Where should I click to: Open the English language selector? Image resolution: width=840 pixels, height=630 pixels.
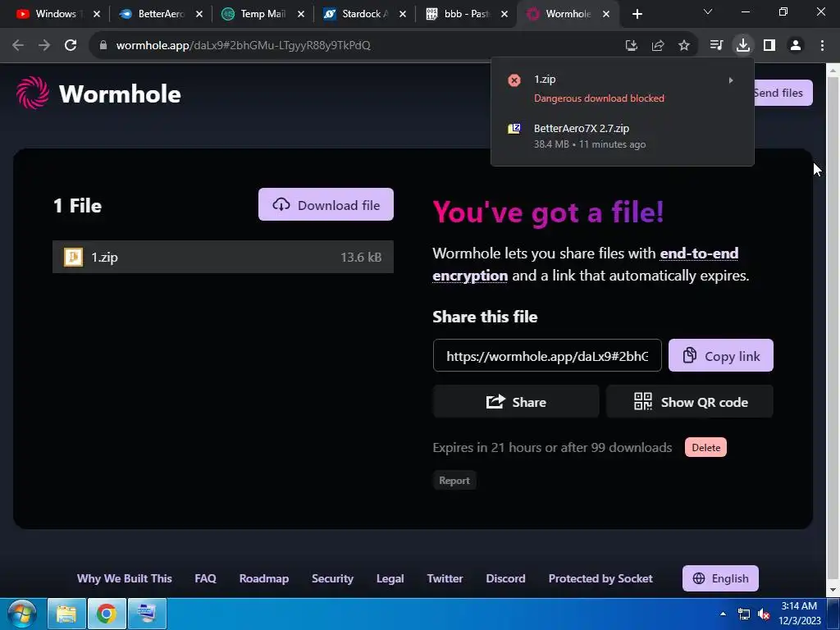pos(720,578)
